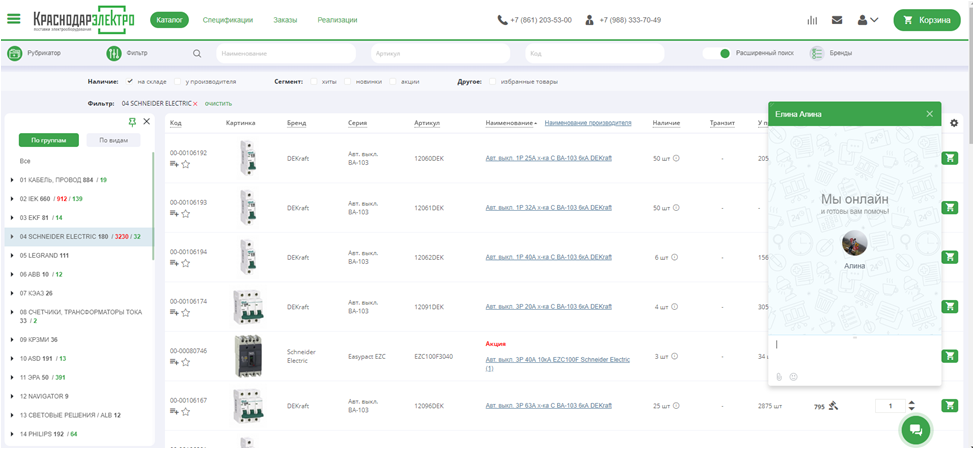Open the hamburger menu next to the logo
Screen dimensions: 974x449
point(14,19)
